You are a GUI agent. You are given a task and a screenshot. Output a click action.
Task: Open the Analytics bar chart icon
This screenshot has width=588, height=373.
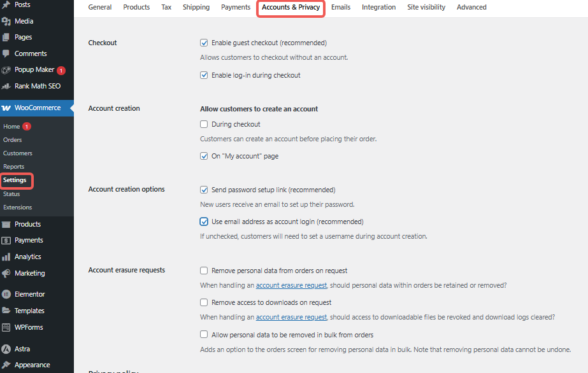[x=6, y=257]
